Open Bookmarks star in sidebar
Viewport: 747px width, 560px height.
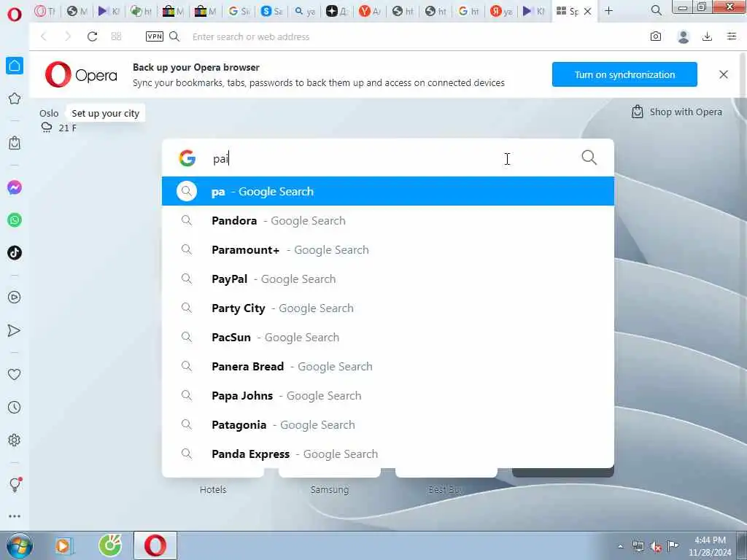pyautogui.click(x=15, y=98)
